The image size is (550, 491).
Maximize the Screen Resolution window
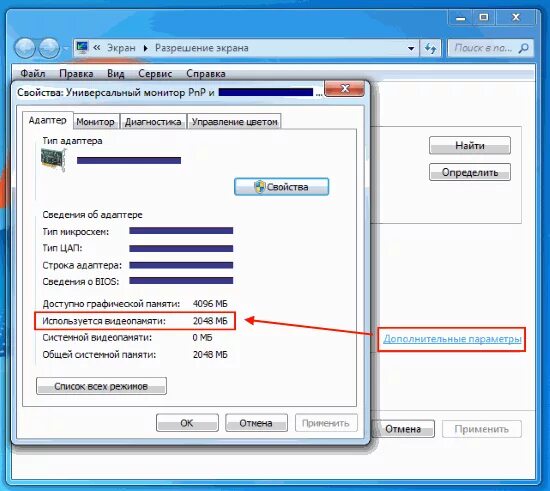[x=484, y=18]
